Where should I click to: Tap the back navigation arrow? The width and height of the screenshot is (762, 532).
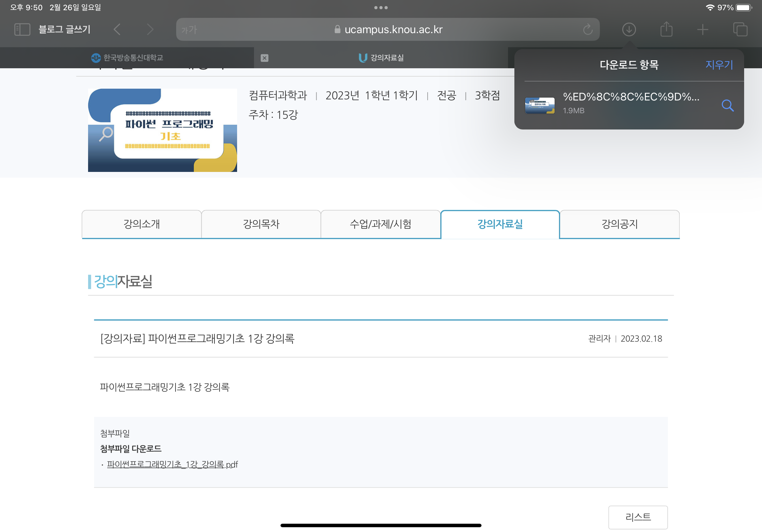pos(117,30)
